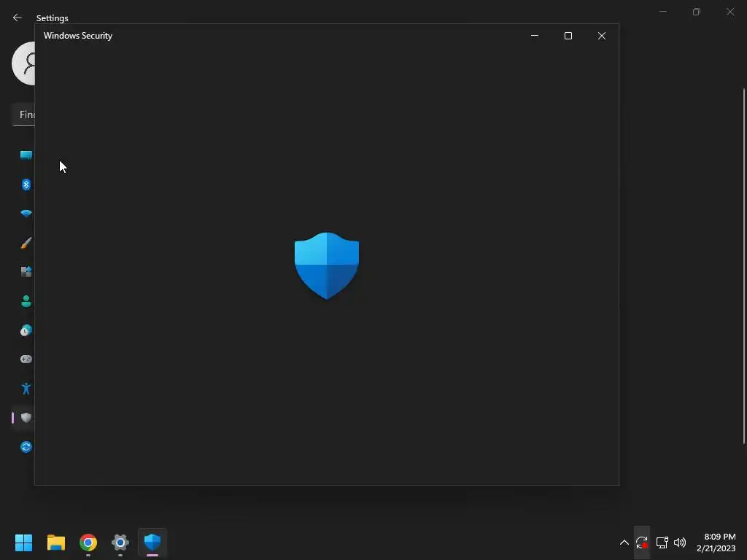Image resolution: width=747 pixels, height=560 pixels.
Task: Click the sync status tray icon with red dot
Action: tap(642, 542)
